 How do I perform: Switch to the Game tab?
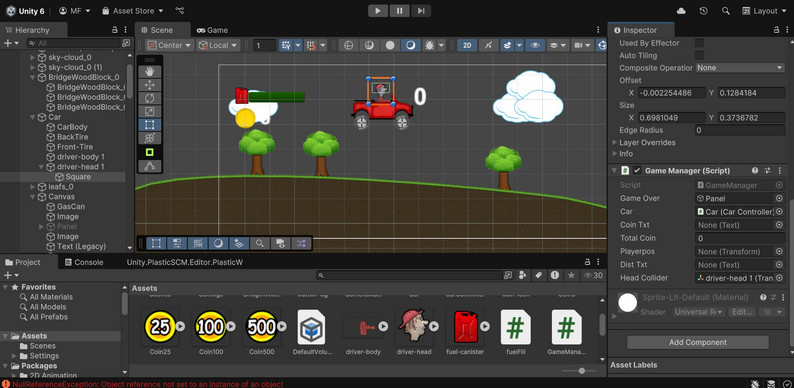coord(212,30)
